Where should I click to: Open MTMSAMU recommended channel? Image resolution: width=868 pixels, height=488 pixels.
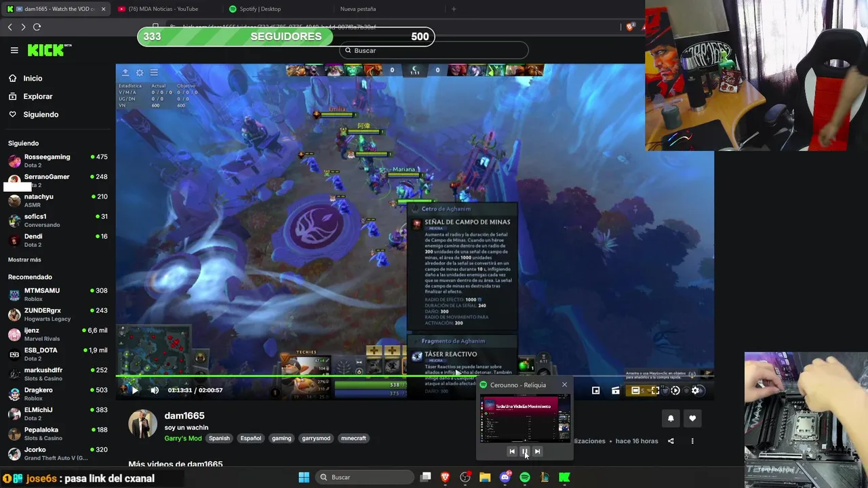tap(58, 294)
